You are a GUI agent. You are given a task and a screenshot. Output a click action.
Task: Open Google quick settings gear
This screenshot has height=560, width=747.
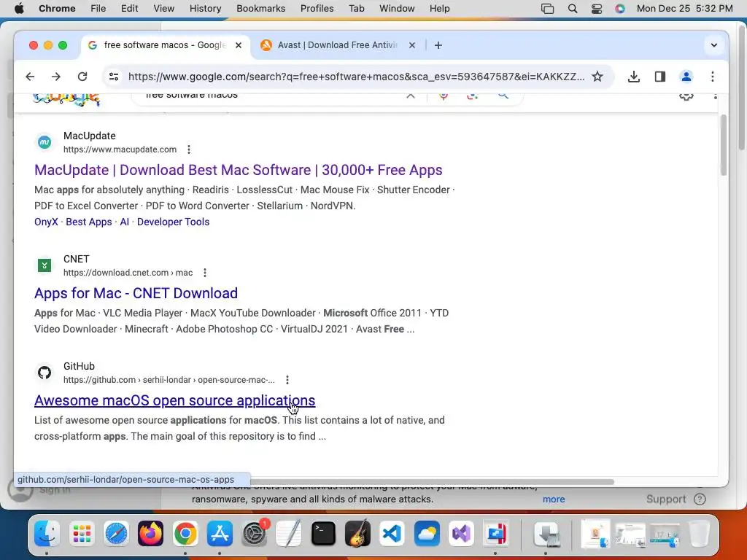[686, 97]
